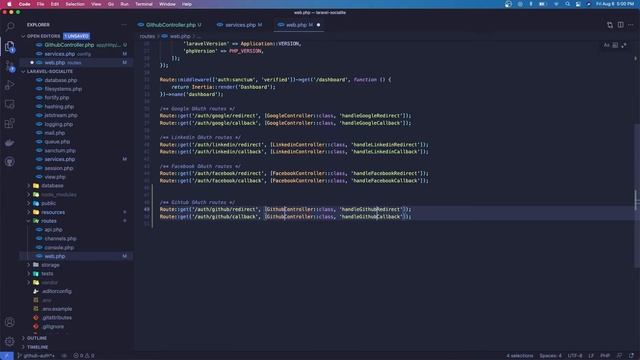The width and height of the screenshot is (640, 360).
Task: Change indentation via Spaces: 4
Action: [551, 356]
